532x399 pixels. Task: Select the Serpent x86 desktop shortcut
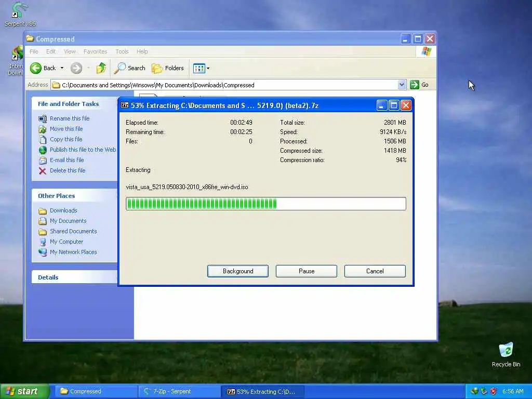[x=20, y=14]
